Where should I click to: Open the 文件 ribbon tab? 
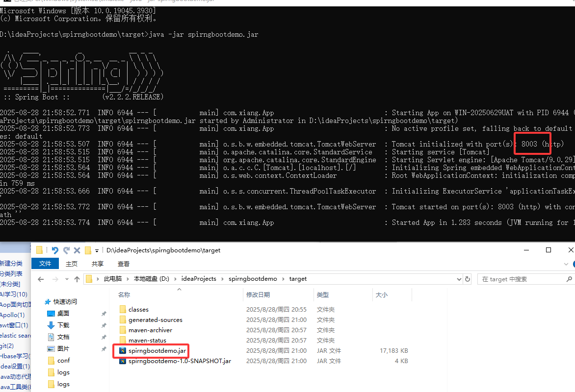(45, 264)
